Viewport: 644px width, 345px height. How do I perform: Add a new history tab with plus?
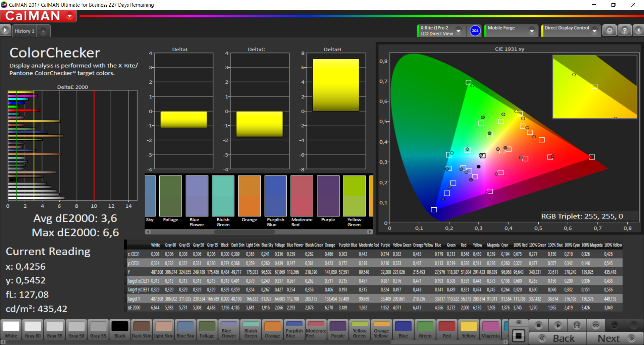(x=43, y=31)
